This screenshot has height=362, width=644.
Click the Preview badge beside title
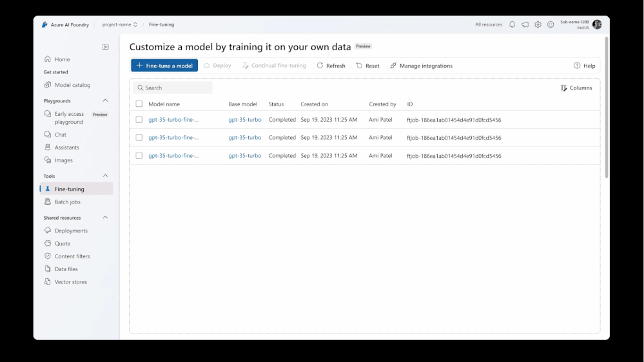[x=363, y=46]
